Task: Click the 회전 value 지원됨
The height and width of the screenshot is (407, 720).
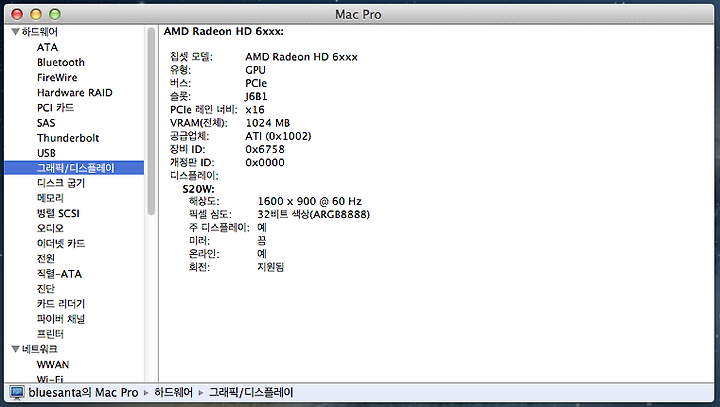Action: pos(270,267)
